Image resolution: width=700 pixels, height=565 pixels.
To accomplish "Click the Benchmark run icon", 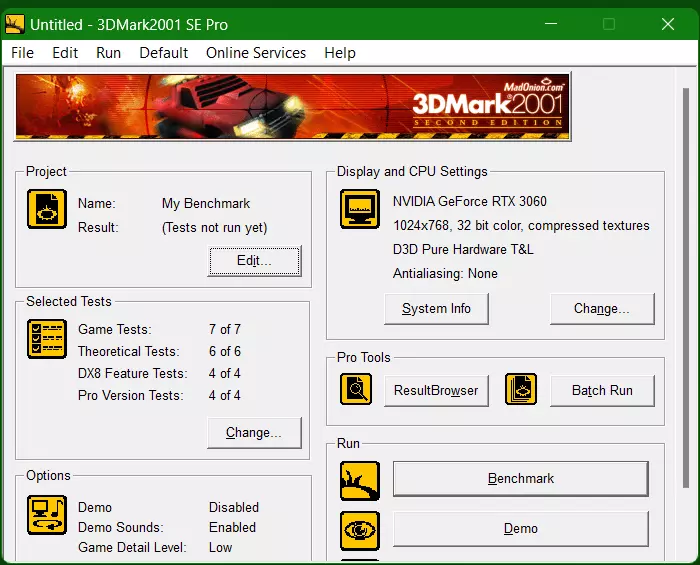I will pos(360,481).
